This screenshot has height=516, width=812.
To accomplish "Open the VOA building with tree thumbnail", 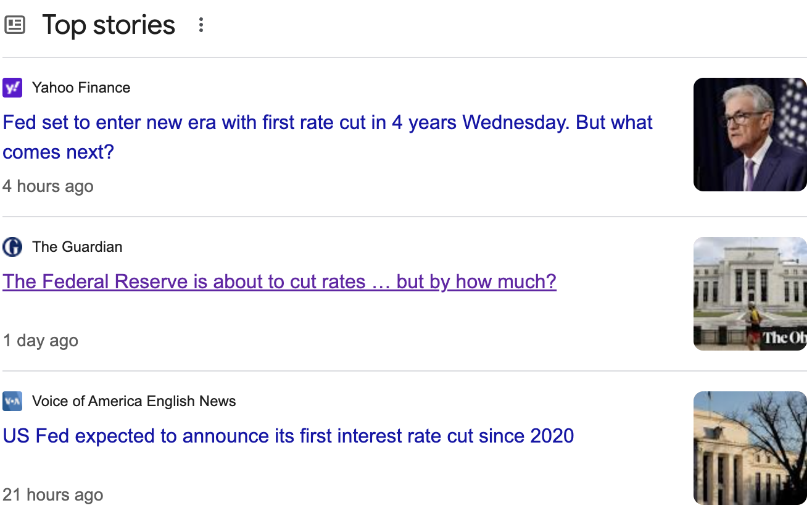I will (x=750, y=448).
